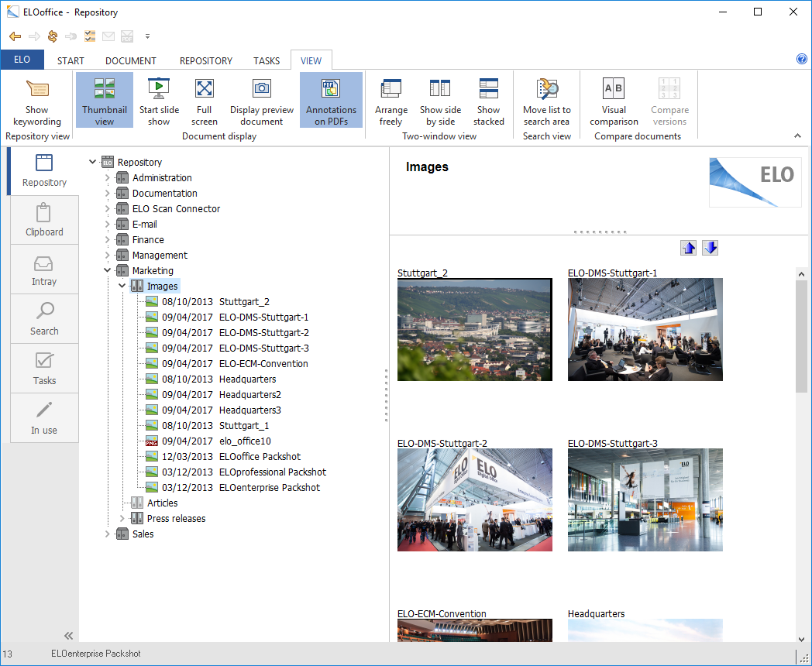Switch to the START tab
Screen dimensions: 812x666
pyautogui.click(x=71, y=60)
